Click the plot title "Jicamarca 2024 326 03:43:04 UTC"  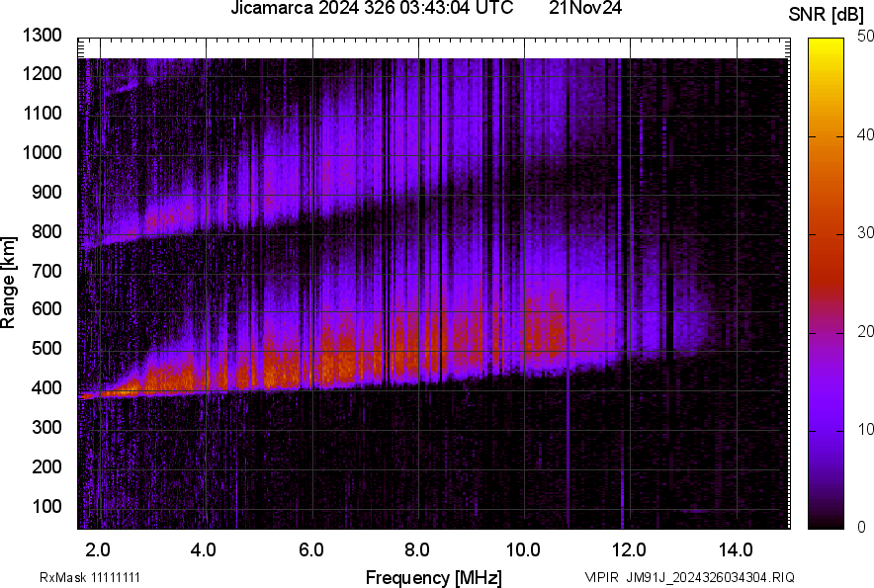tap(372, 9)
